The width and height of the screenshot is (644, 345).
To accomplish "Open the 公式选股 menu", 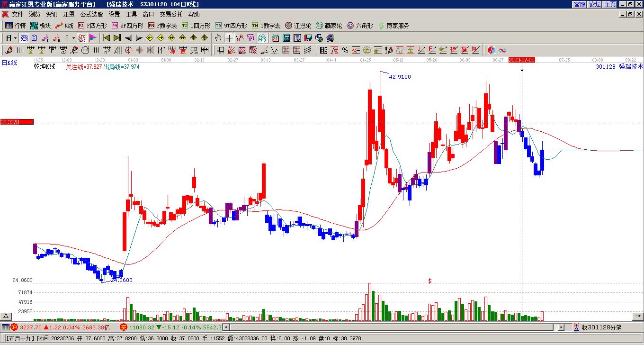I will point(91,14).
